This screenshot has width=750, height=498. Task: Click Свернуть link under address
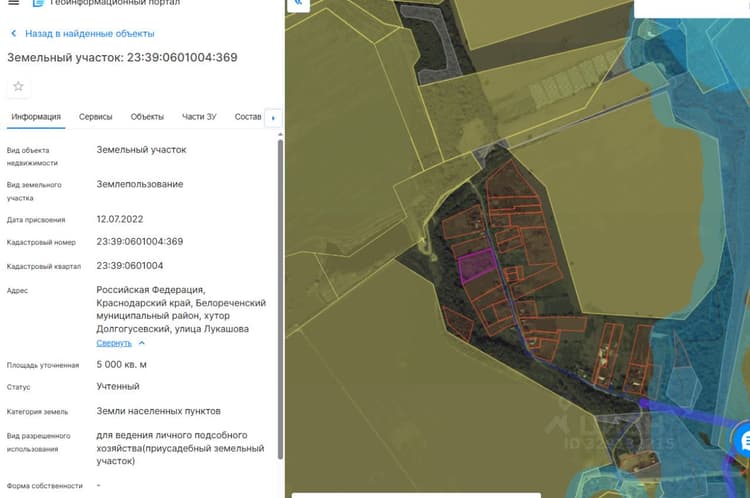114,343
